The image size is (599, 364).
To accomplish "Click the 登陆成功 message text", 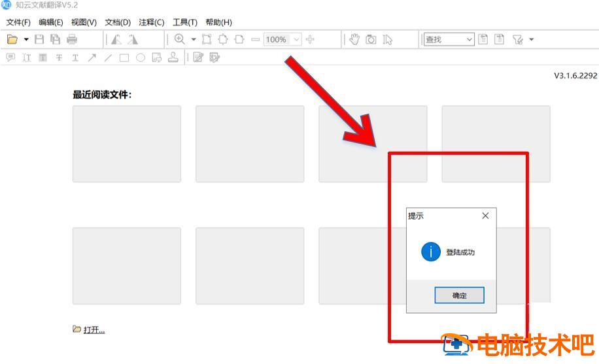I will (x=460, y=252).
